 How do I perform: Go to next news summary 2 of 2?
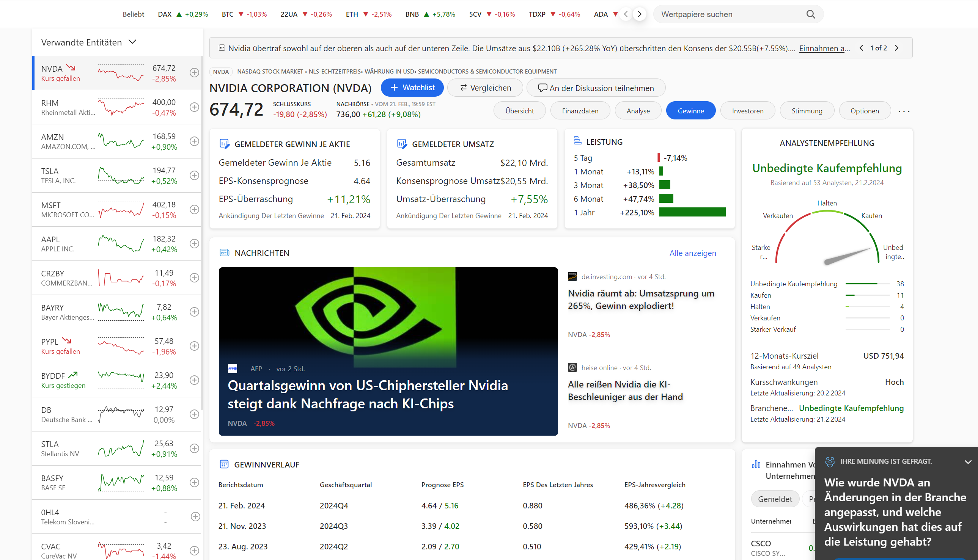coord(896,48)
